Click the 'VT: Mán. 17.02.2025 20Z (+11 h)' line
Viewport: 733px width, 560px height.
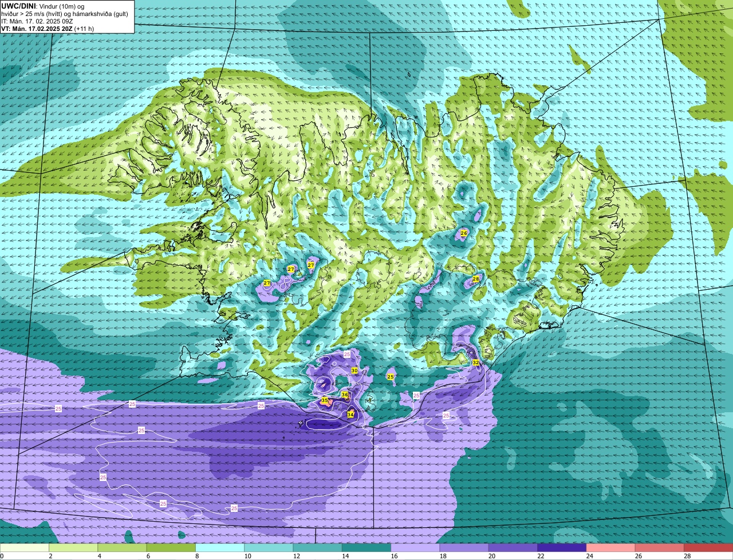pyautogui.click(x=48, y=29)
